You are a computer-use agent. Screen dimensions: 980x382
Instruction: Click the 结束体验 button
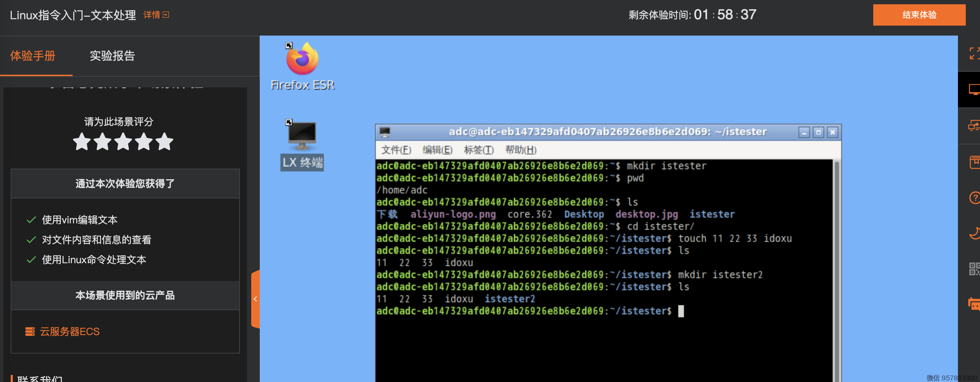point(919,15)
